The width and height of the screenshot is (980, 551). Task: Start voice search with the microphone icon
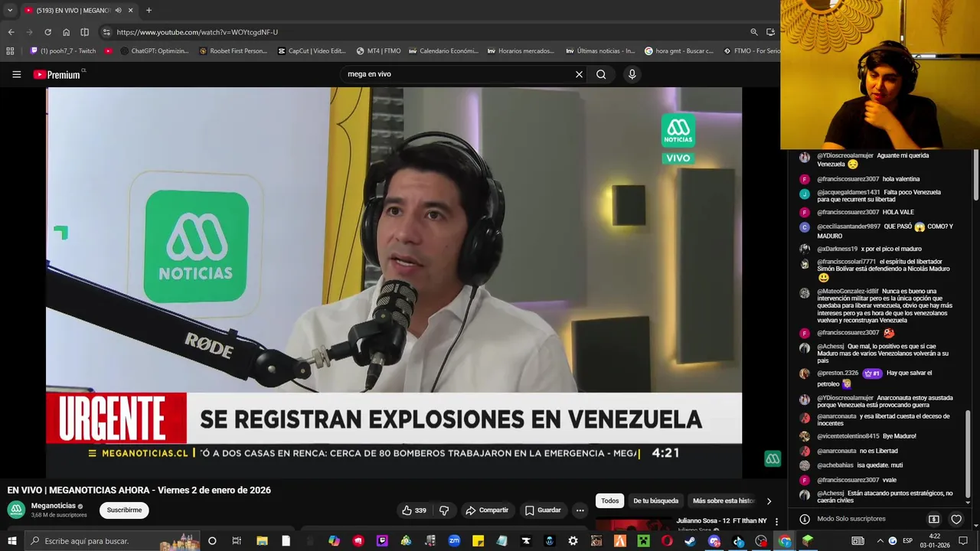pyautogui.click(x=632, y=74)
